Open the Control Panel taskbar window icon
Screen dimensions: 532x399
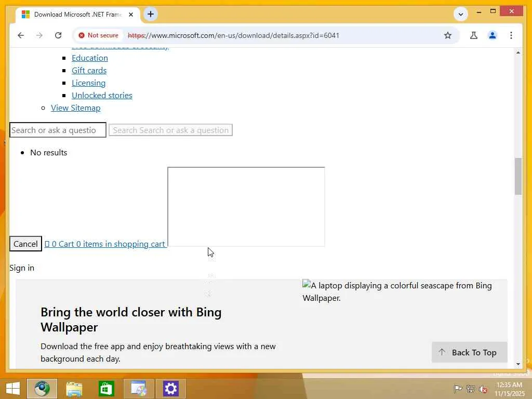138,389
